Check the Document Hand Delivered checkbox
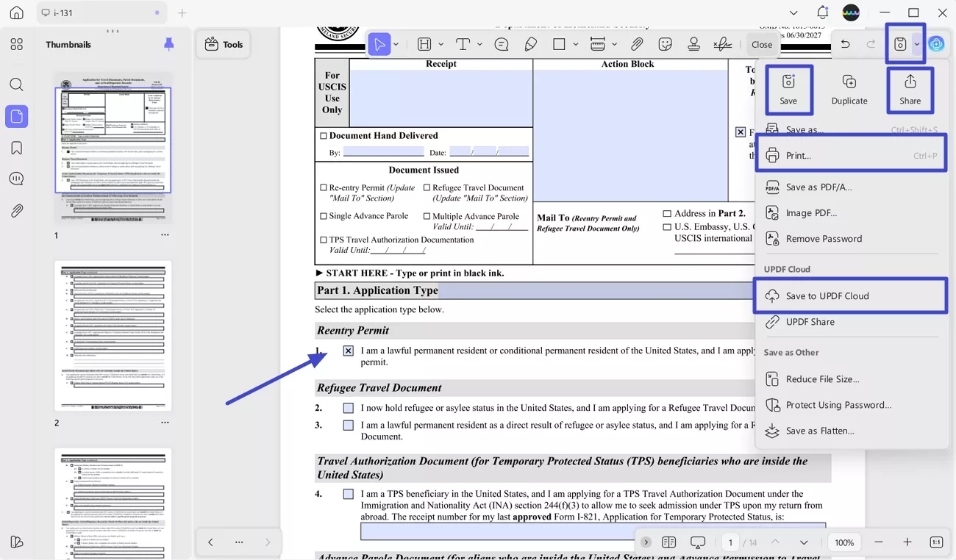This screenshot has width=956, height=560. [323, 135]
